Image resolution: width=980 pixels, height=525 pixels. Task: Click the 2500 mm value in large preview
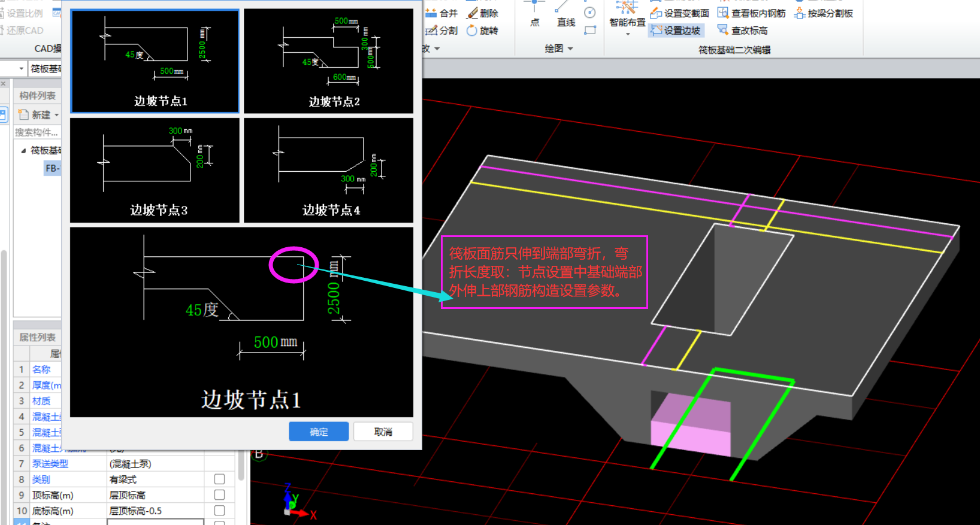tap(334, 289)
